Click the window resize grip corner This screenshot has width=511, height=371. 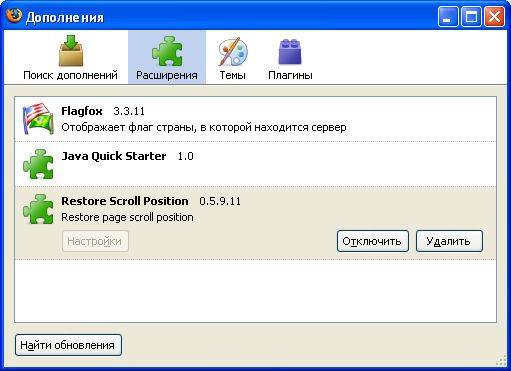click(x=501, y=361)
